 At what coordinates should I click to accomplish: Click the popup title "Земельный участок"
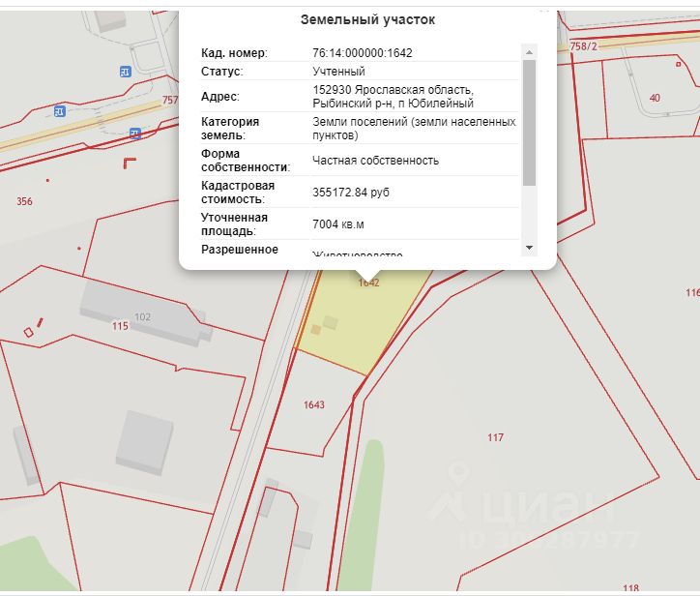pos(367,19)
